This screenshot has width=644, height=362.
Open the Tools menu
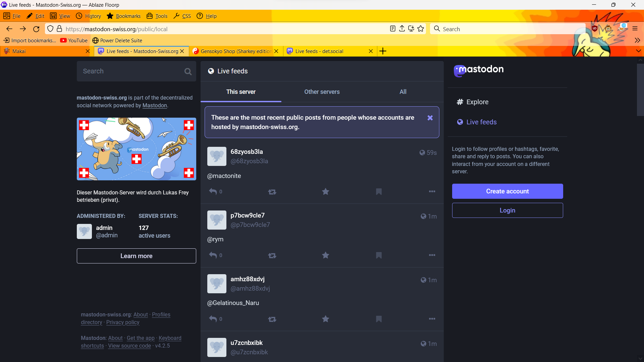[157, 16]
